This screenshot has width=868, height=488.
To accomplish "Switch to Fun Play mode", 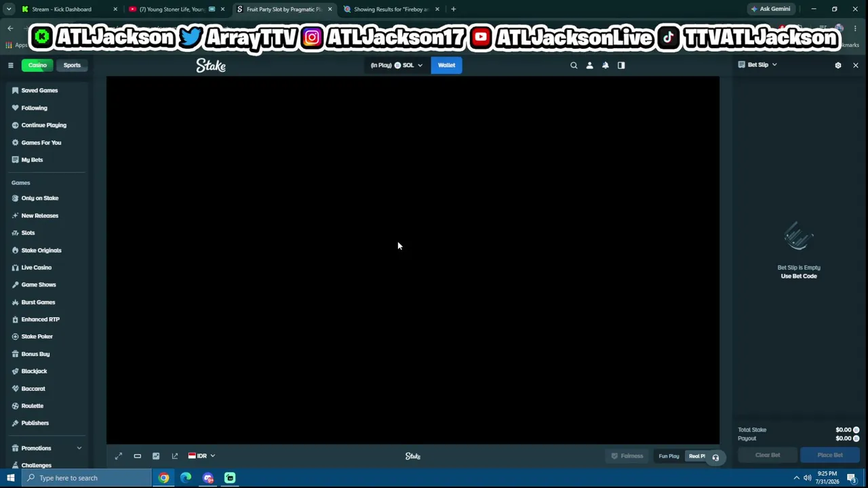I will coord(669,456).
